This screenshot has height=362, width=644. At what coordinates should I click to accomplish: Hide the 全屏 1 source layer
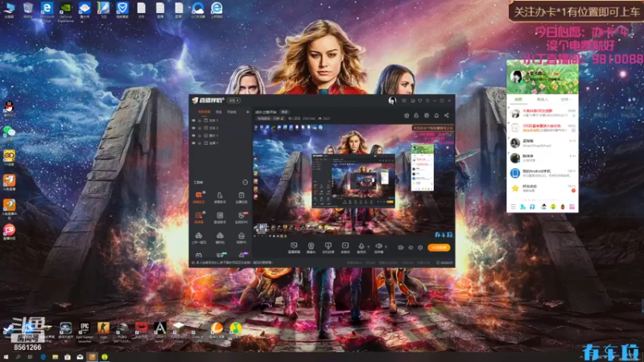point(193,143)
